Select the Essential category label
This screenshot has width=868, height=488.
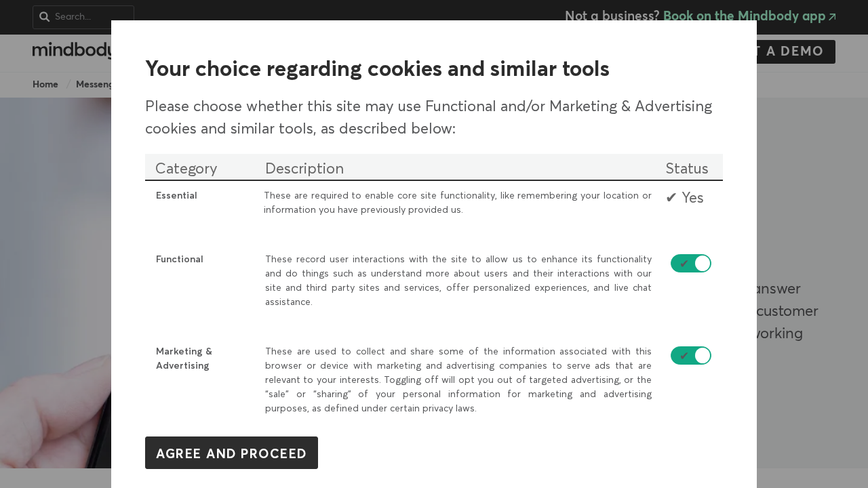click(x=176, y=196)
